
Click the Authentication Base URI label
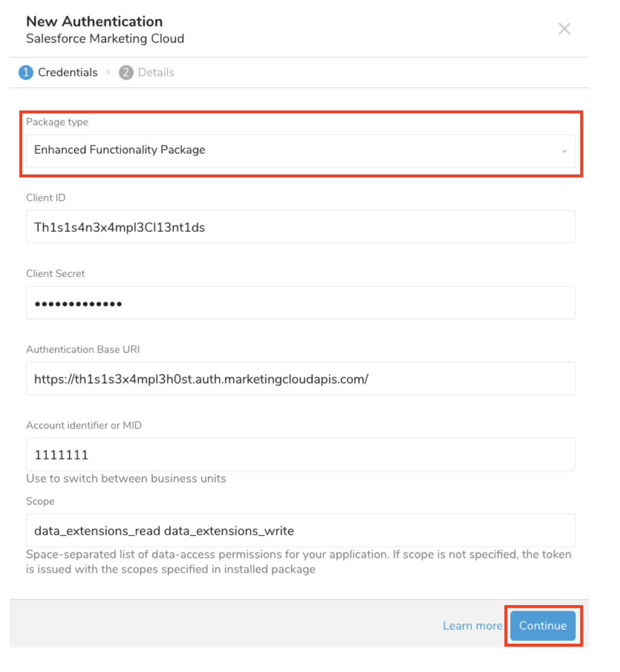point(83,350)
